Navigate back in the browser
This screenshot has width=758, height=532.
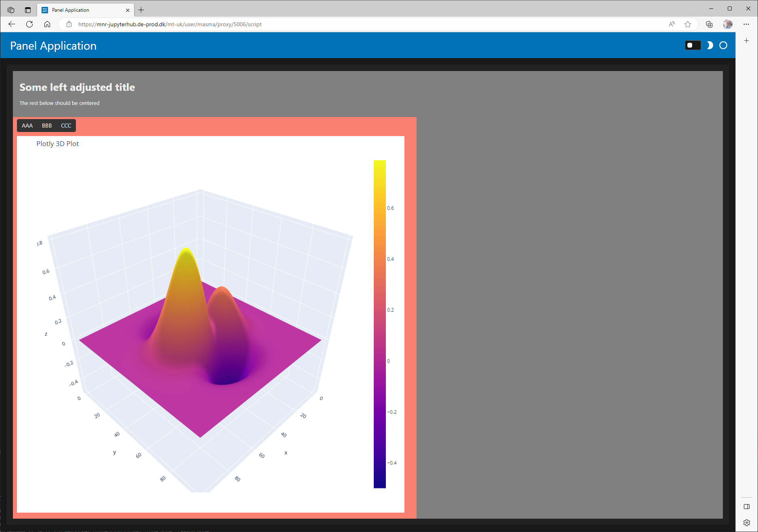click(11, 24)
